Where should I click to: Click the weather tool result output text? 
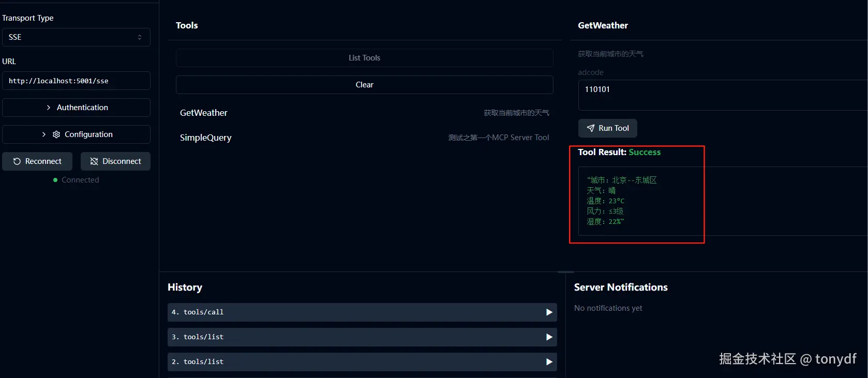(x=622, y=201)
